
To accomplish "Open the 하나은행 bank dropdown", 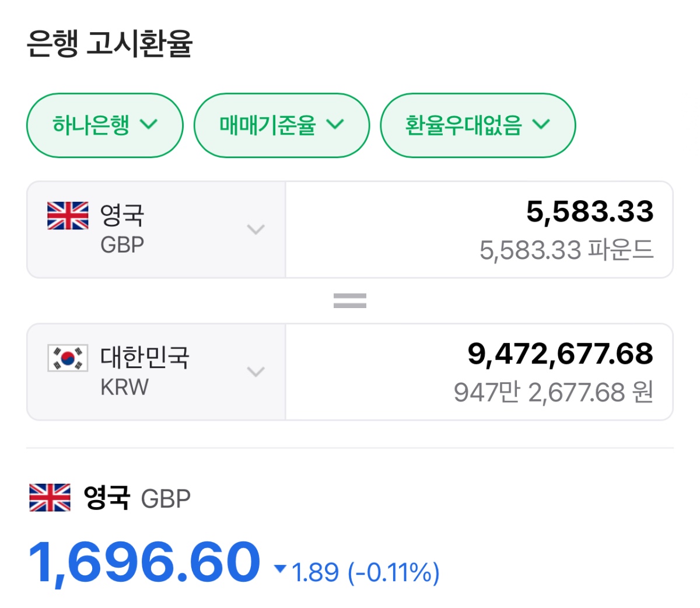I will [105, 125].
